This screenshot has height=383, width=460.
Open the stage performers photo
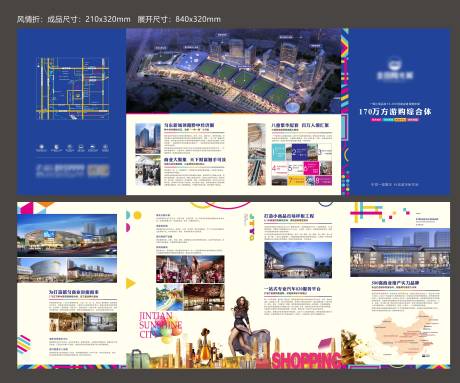190,269
